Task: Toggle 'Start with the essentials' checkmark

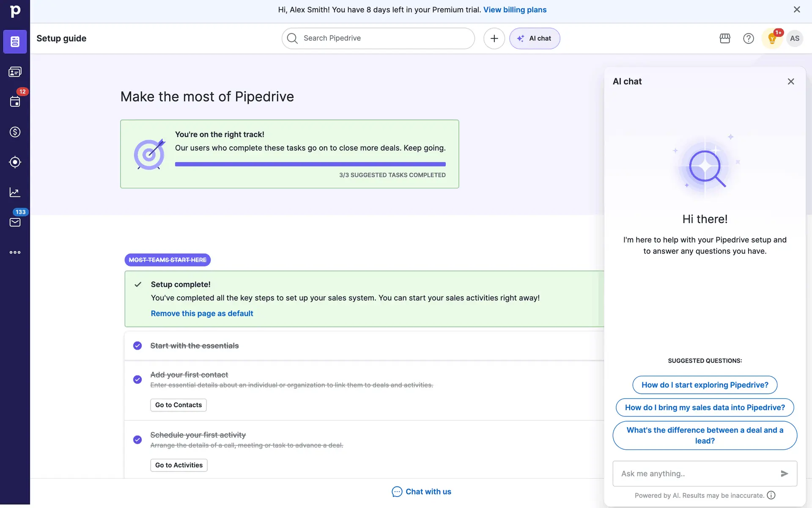Action: (137, 346)
